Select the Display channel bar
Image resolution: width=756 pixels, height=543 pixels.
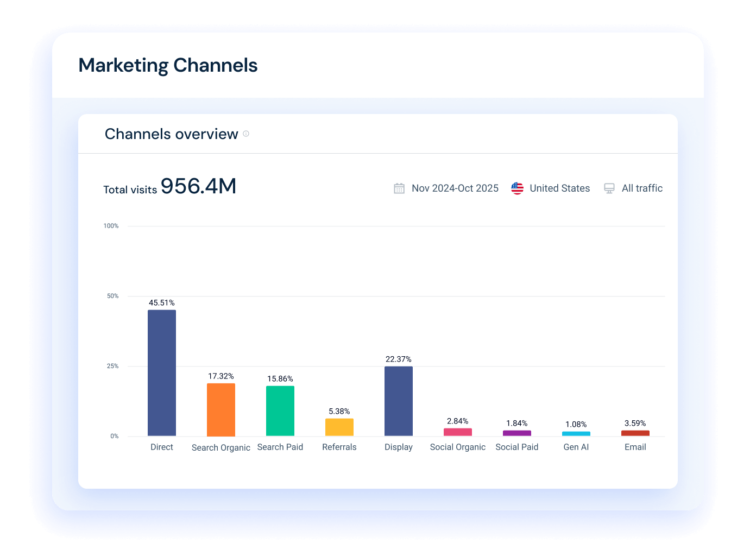[x=398, y=400]
